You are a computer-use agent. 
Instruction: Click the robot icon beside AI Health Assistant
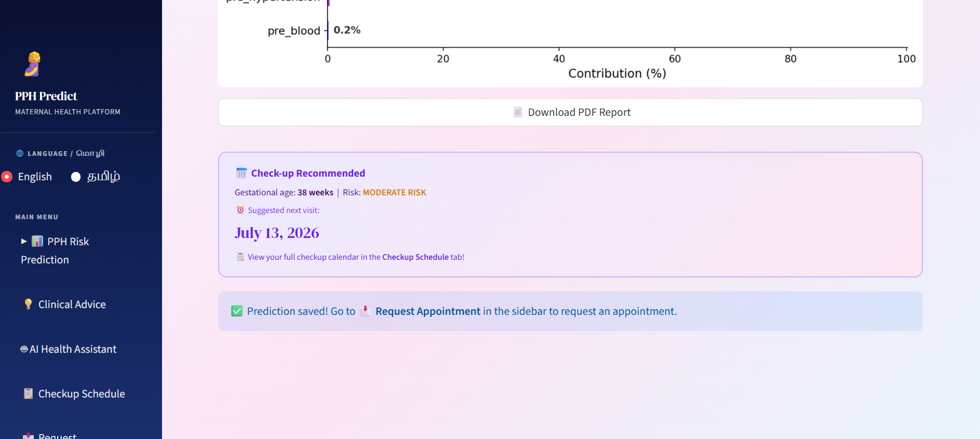(24, 349)
